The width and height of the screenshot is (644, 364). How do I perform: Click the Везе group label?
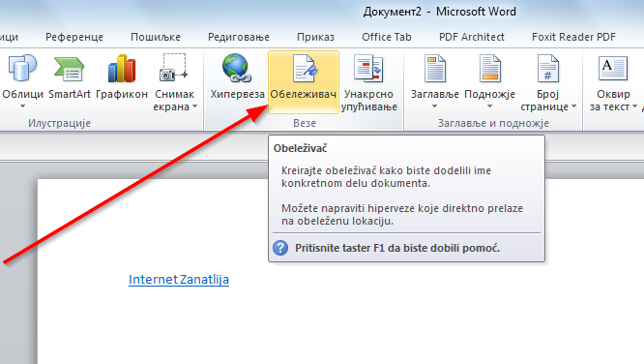click(x=305, y=123)
